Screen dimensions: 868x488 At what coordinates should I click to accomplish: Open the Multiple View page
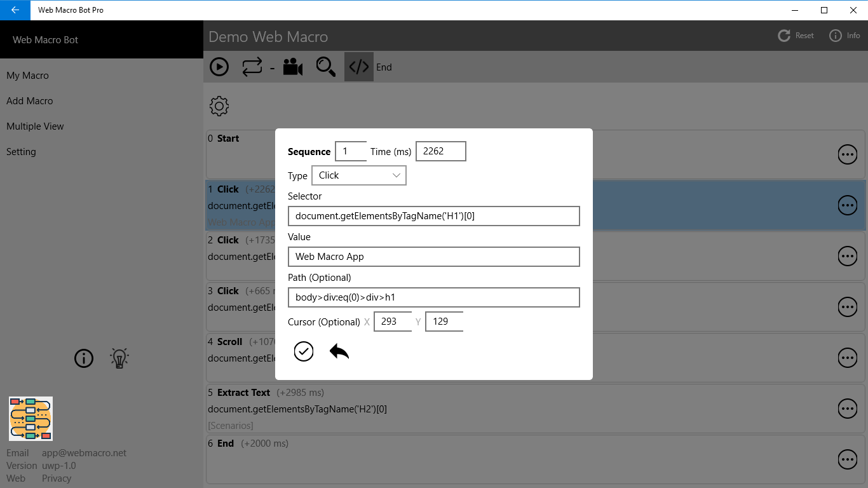35,126
